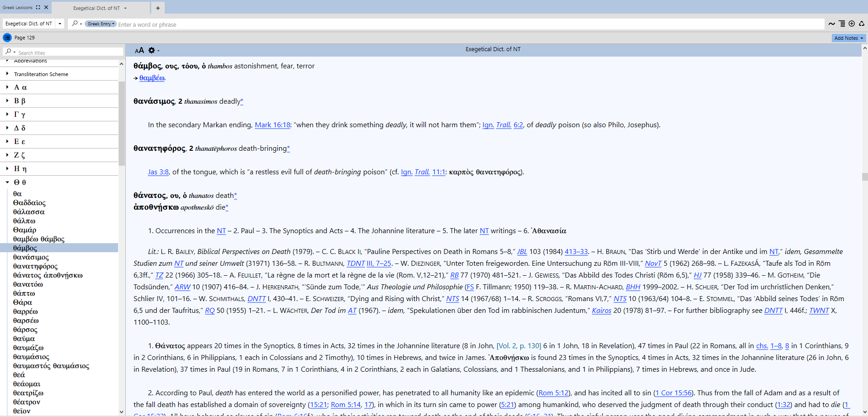
Task: Follow the θαμβέω cross-reference link
Action: tap(152, 78)
